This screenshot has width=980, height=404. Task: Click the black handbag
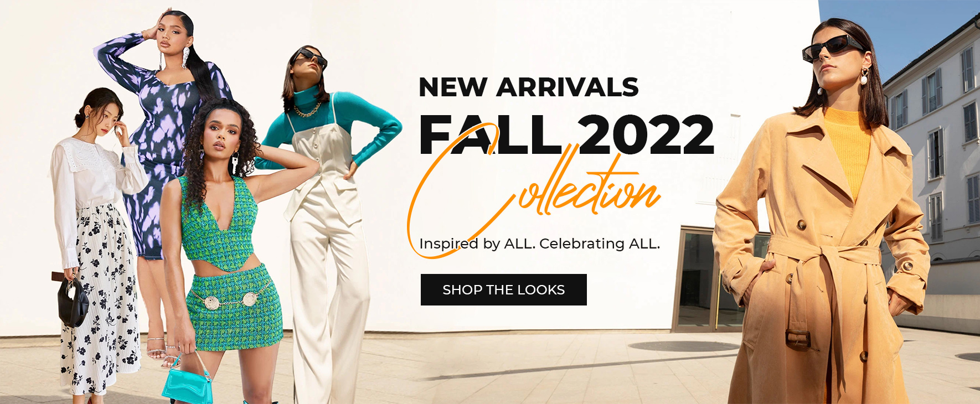click(73, 302)
